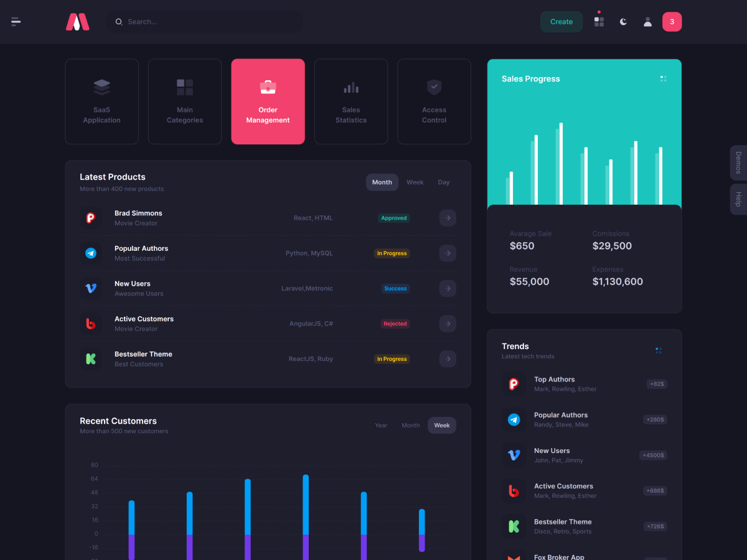Click the Metronic logo in the header
The width and height of the screenshot is (747, 560).
[x=77, y=21]
